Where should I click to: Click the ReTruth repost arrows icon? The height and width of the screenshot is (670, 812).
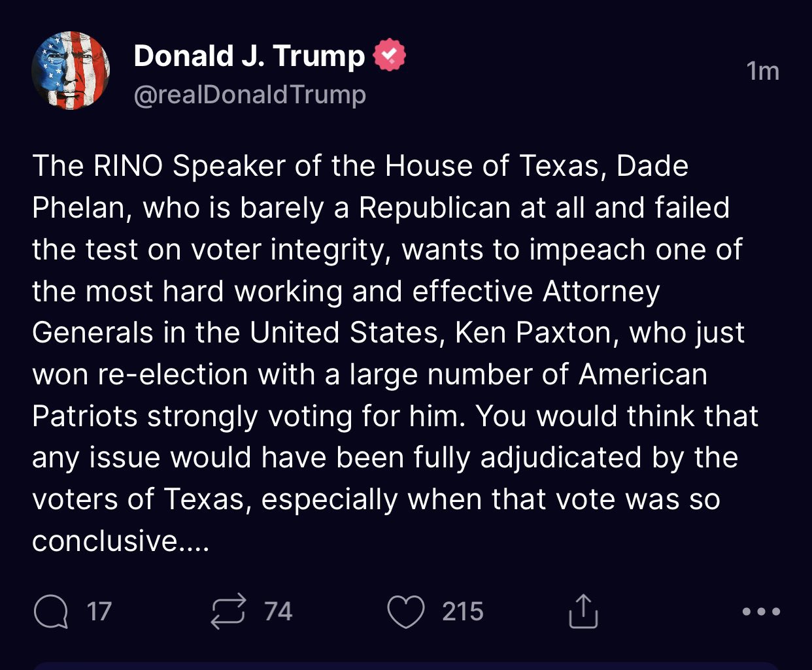click(x=228, y=612)
